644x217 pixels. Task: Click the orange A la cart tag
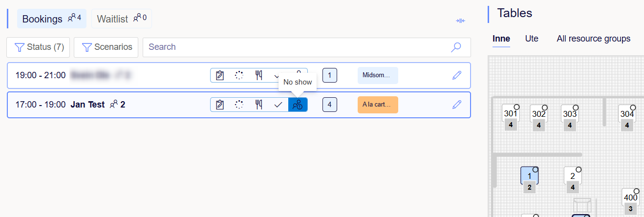tap(378, 105)
